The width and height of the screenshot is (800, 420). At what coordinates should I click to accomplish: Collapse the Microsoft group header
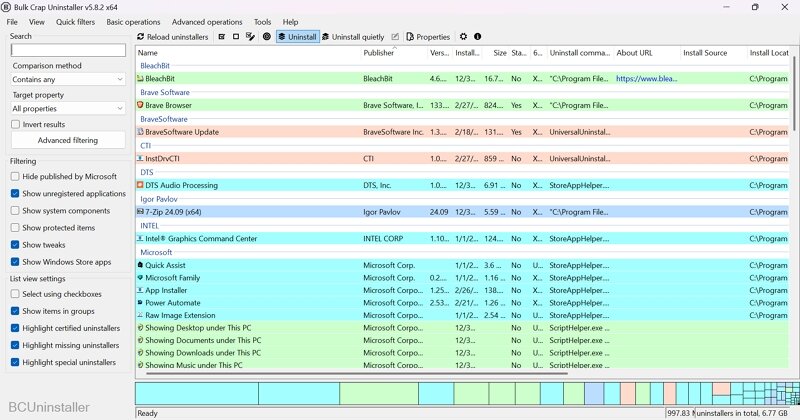(156, 253)
